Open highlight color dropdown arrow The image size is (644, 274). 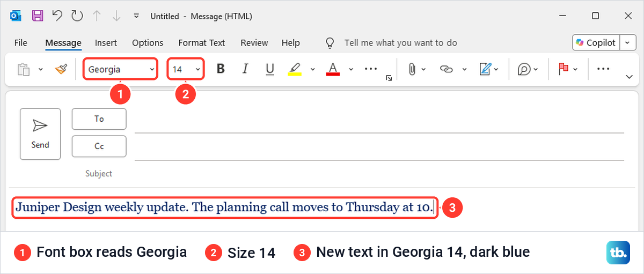313,70
